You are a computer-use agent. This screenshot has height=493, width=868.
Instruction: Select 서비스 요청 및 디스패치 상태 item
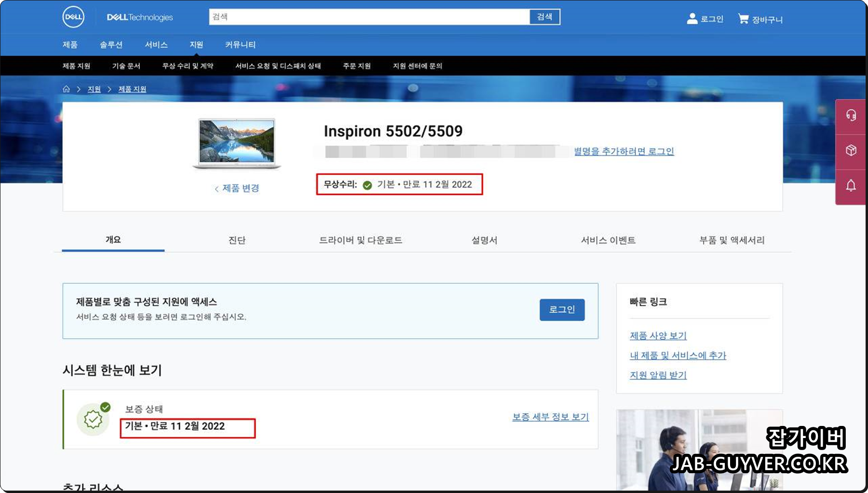[278, 66]
